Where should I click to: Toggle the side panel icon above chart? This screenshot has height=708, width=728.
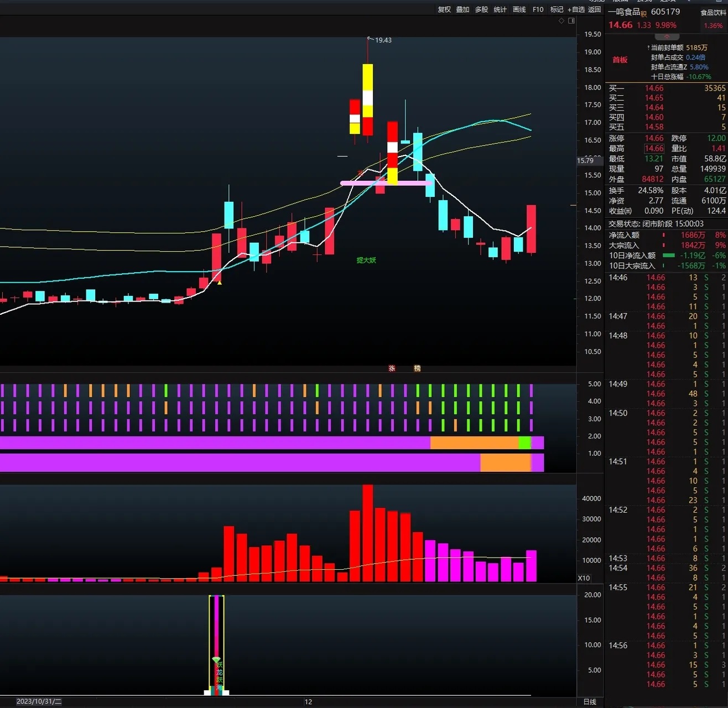pos(571,20)
